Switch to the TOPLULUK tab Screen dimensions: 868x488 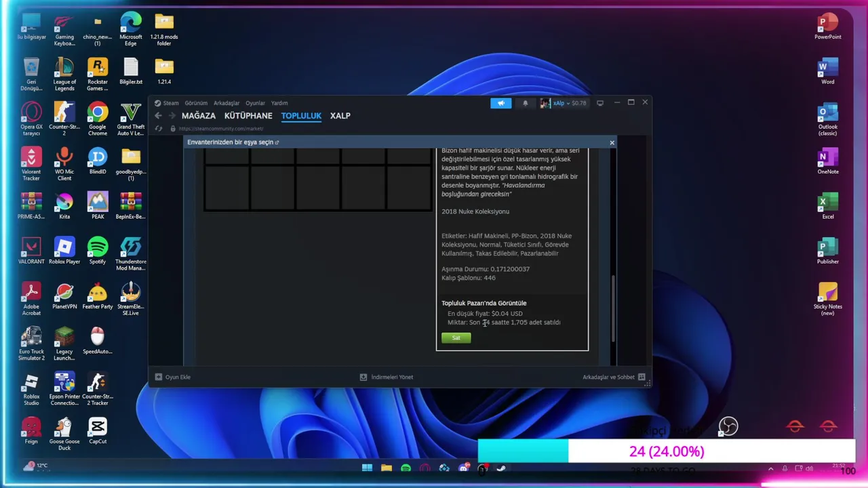coord(301,116)
